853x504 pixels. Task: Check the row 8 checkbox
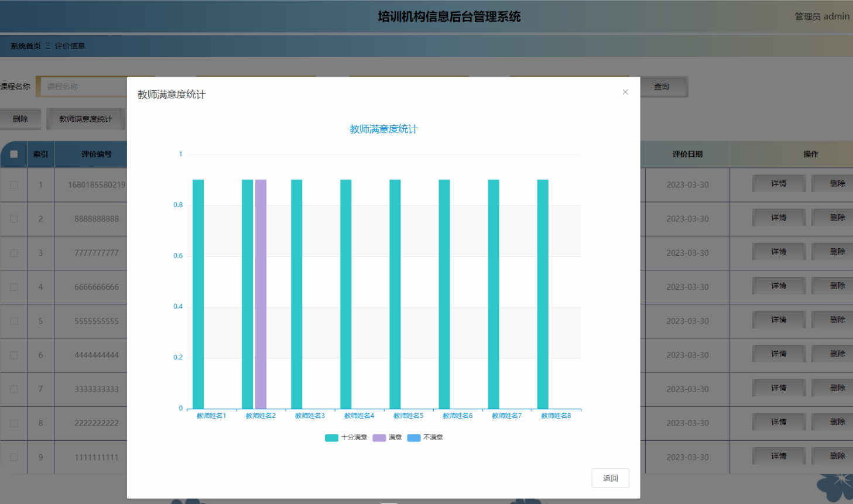tap(13, 423)
